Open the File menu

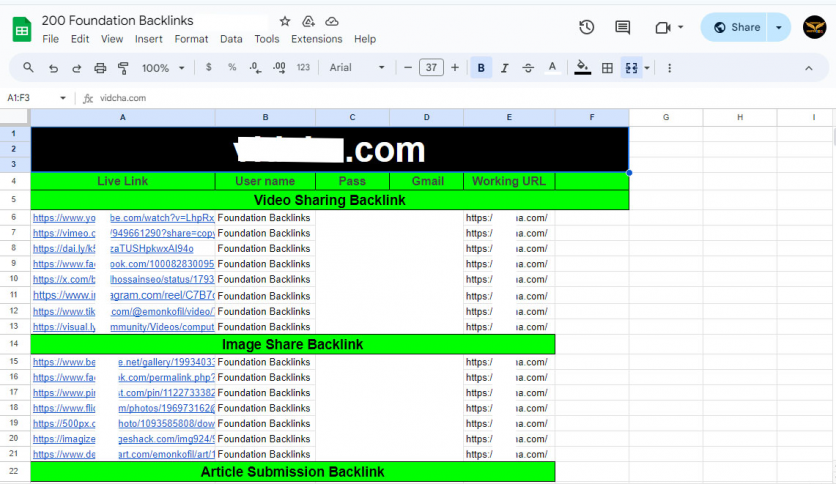51,39
